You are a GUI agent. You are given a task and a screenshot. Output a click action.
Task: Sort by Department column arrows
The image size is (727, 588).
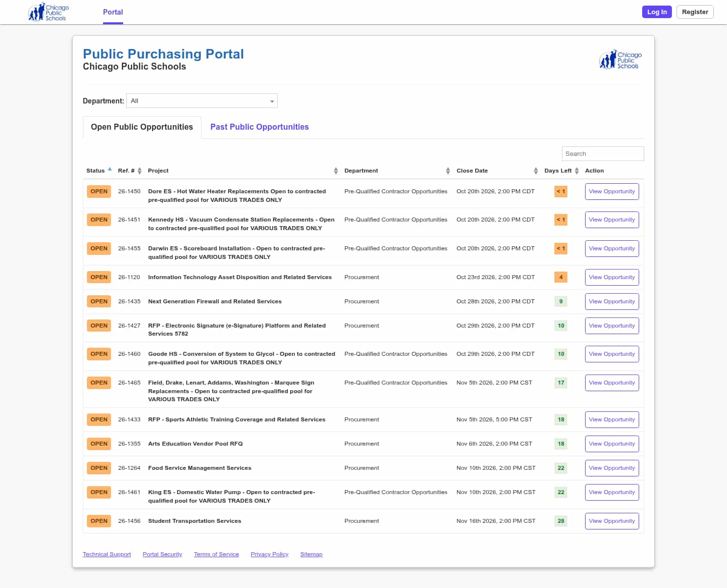[448, 171]
